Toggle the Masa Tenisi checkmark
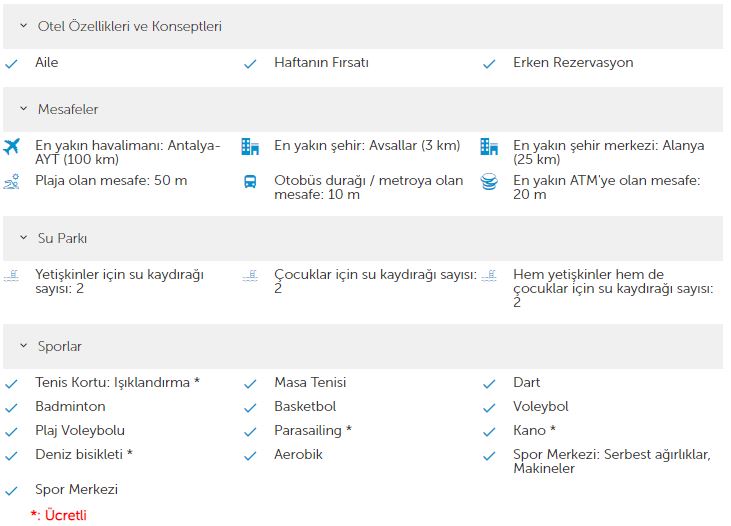Image resolution: width=731 pixels, height=526 pixels. (250, 384)
